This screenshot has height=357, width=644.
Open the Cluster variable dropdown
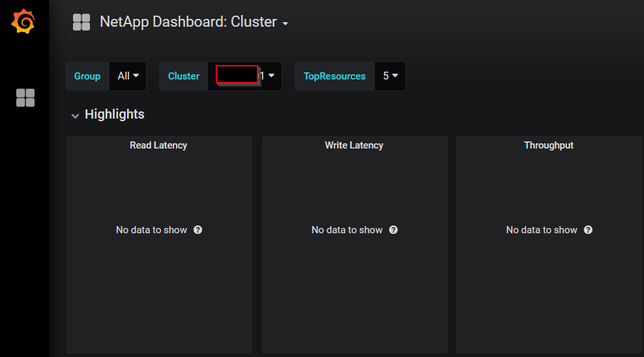245,76
